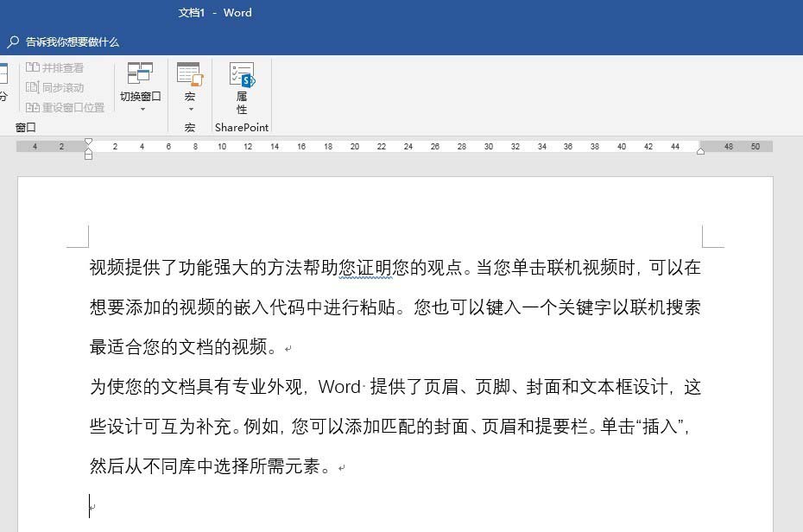
Task: Open the 切换窗口 switch windows icon
Action: click(x=141, y=73)
